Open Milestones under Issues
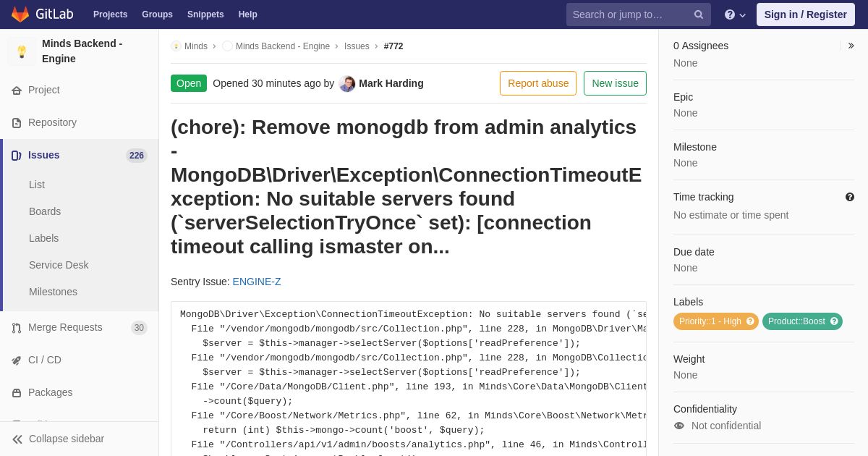This screenshot has height=456, width=868. point(53,292)
